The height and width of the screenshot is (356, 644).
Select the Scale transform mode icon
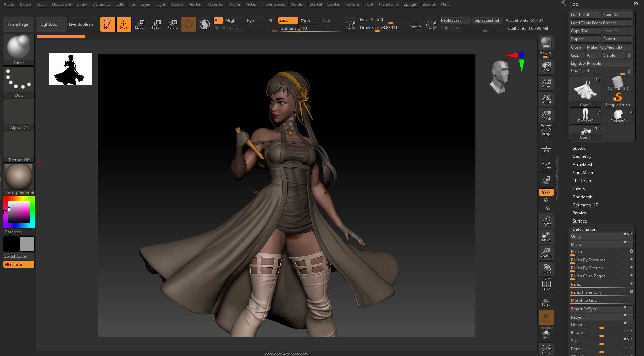point(156,24)
